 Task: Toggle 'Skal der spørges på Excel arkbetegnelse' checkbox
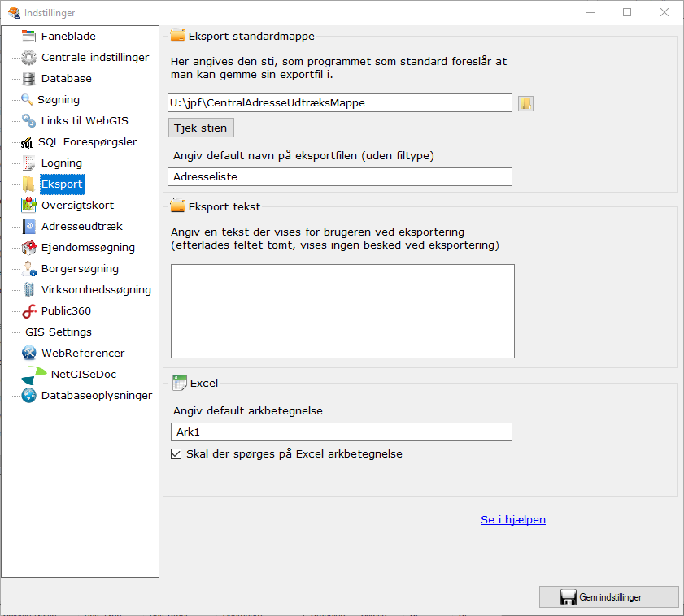coord(176,454)
